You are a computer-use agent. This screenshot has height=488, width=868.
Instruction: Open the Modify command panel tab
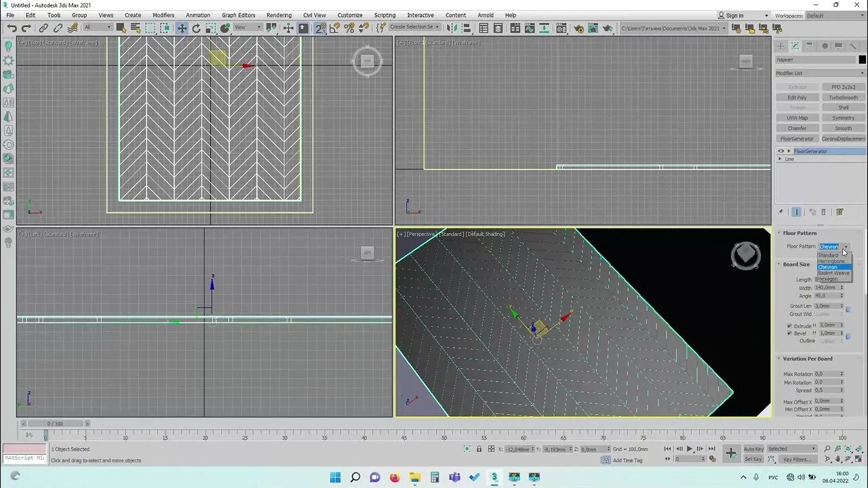[x=795, y=46]
